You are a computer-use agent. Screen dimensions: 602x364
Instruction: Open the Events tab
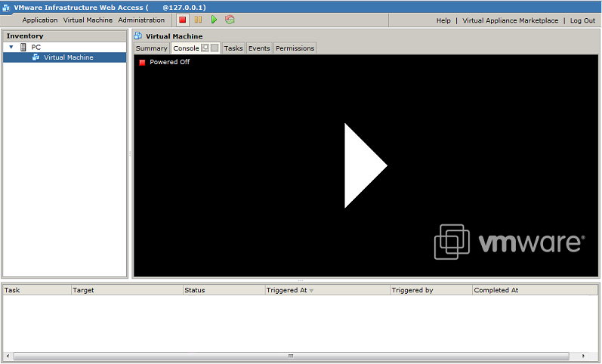[x=259, y=48]
